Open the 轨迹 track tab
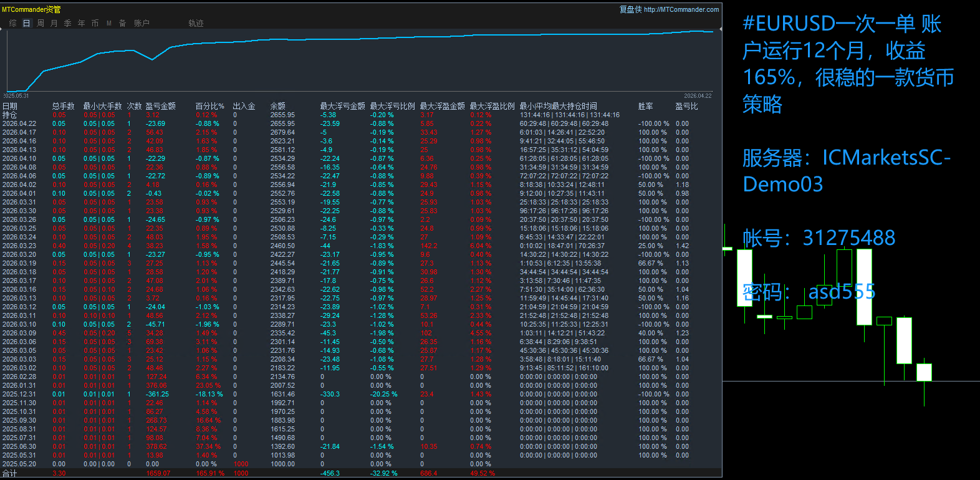980x480 pixels. (196, 23)
